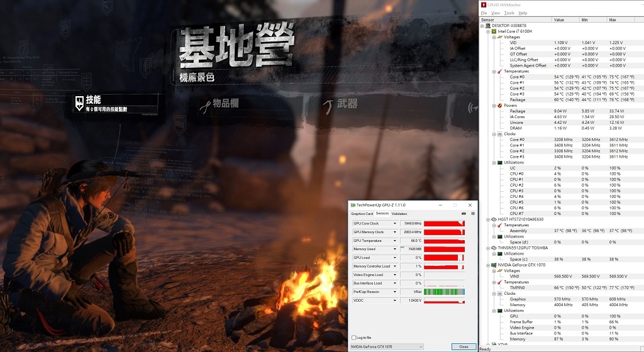Switch to the Validation tab in GPU-Z
Image resolution: width=644 pixels, height=352 pixels.
[399, 214]
